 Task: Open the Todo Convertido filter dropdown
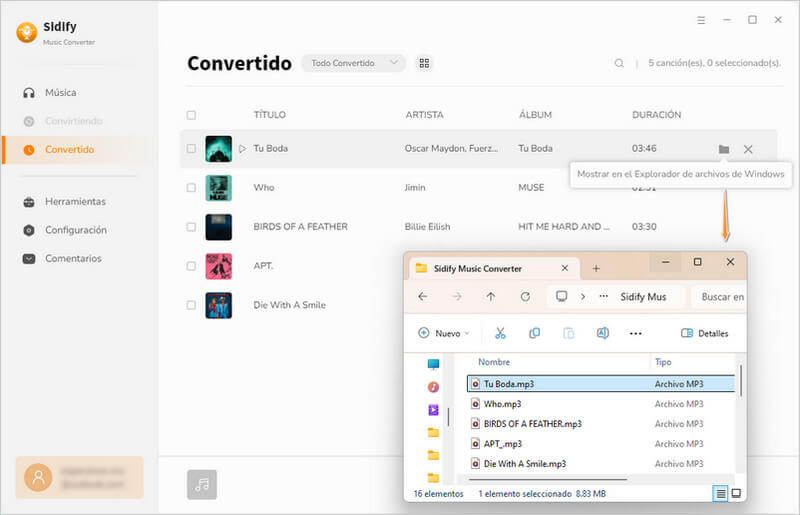pos(354,63)
